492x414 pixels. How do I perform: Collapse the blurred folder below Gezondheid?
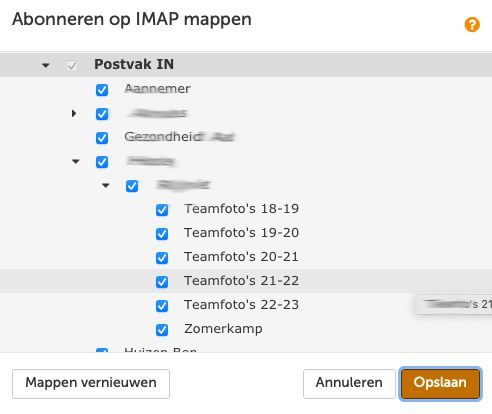click(76, 162)
